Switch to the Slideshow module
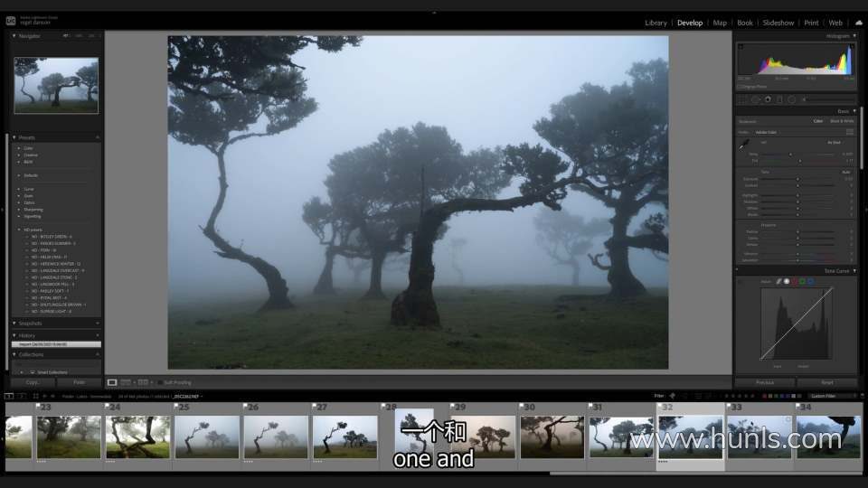This screenshot has height=488, width=868. (x=778, y=23)
